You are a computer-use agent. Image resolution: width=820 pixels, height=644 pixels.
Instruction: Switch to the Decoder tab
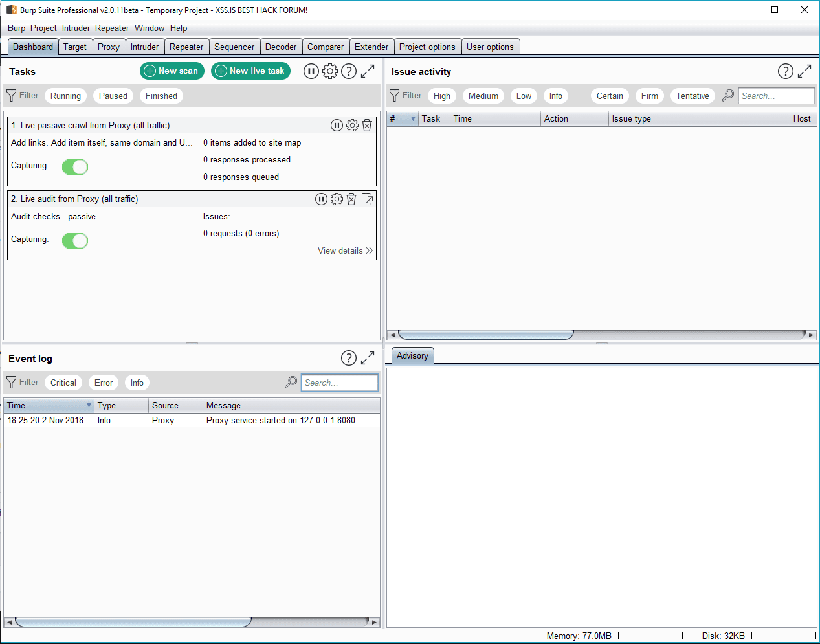(281, 47)
